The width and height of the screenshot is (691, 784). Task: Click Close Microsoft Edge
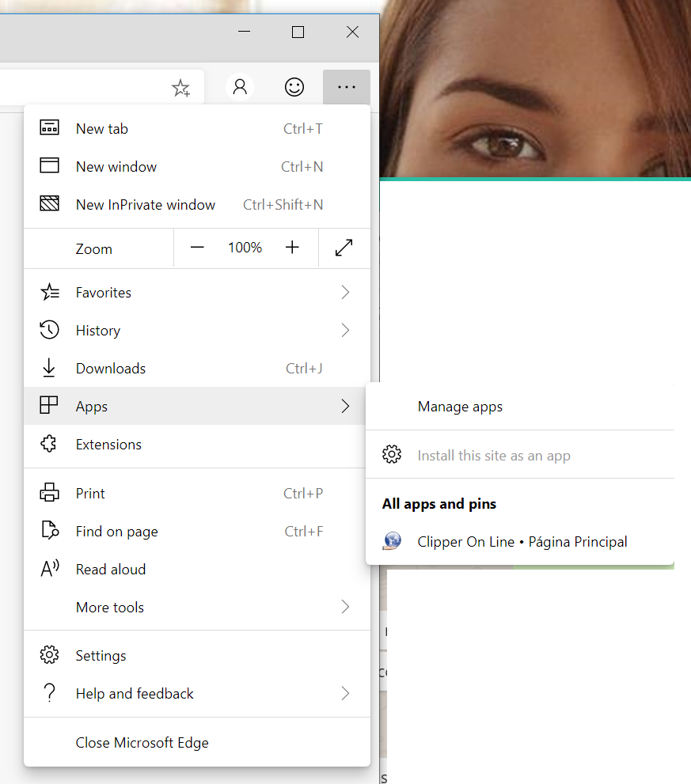(x=142, y=743)
